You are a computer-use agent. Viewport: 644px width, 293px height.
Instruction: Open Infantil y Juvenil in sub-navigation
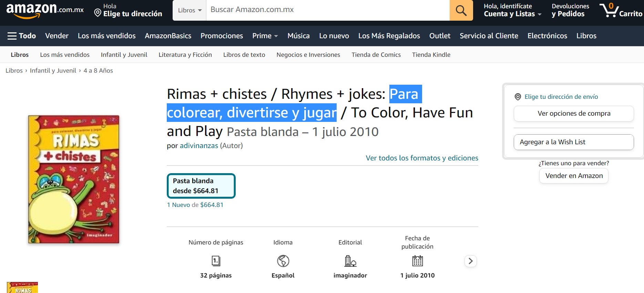[x=124, y=55]
